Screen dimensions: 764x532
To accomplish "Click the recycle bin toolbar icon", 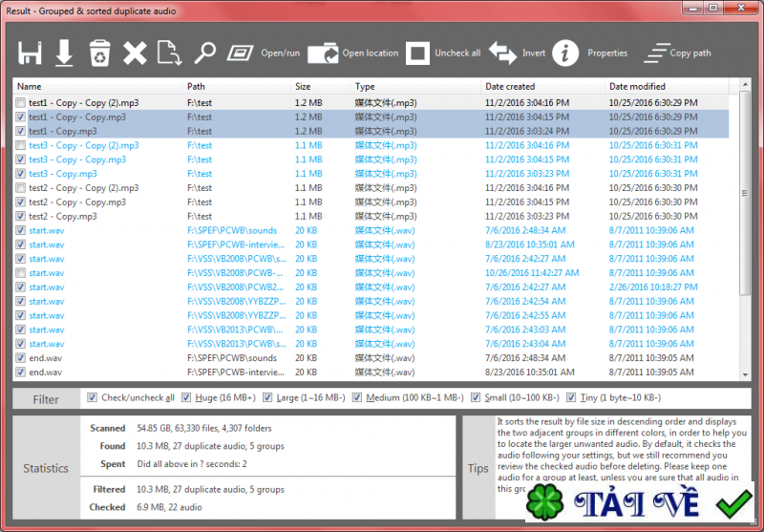I will tap(100, 53).
